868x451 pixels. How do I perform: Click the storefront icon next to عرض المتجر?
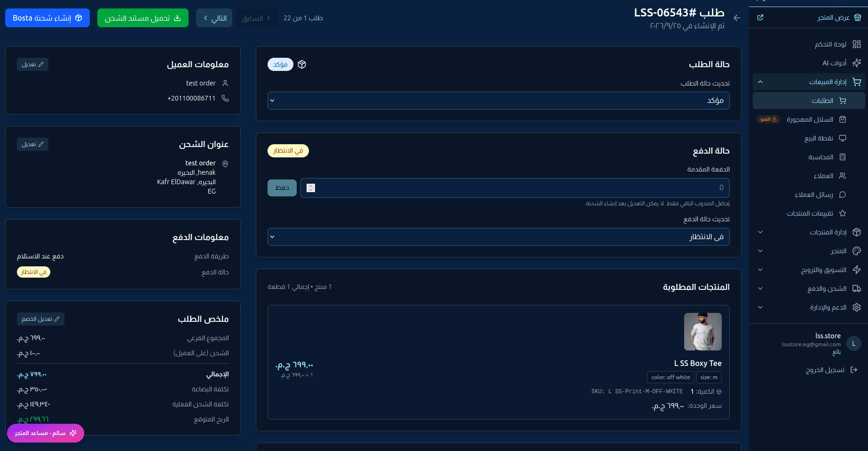click(x=857, y=18)
